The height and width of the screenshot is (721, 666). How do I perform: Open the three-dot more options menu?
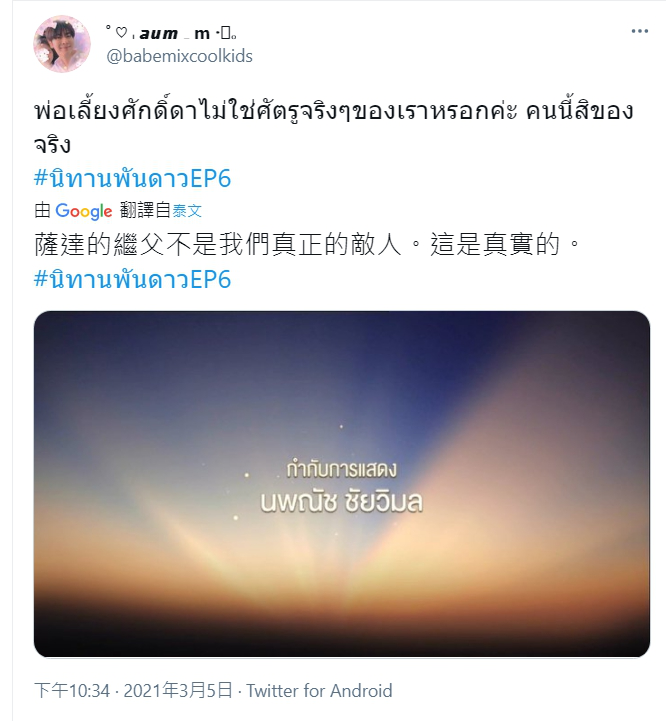click(639, 31)
